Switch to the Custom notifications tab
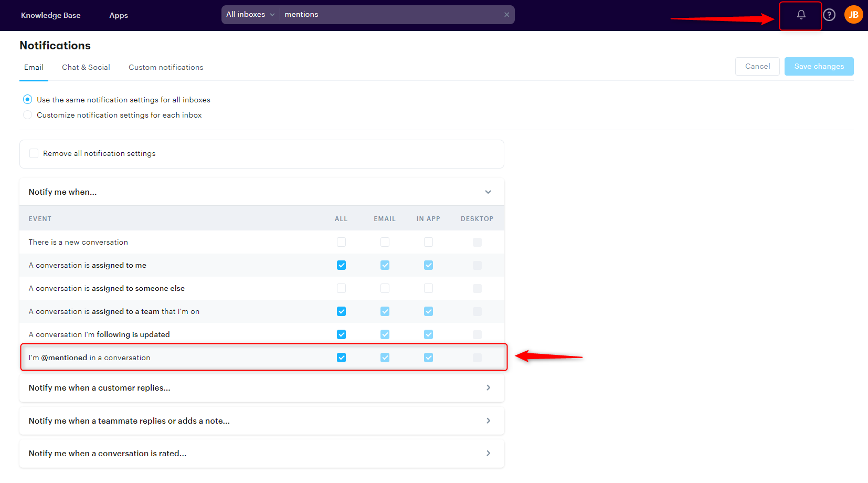Screen dimensions: 868x483 click(x=166, y=67)
